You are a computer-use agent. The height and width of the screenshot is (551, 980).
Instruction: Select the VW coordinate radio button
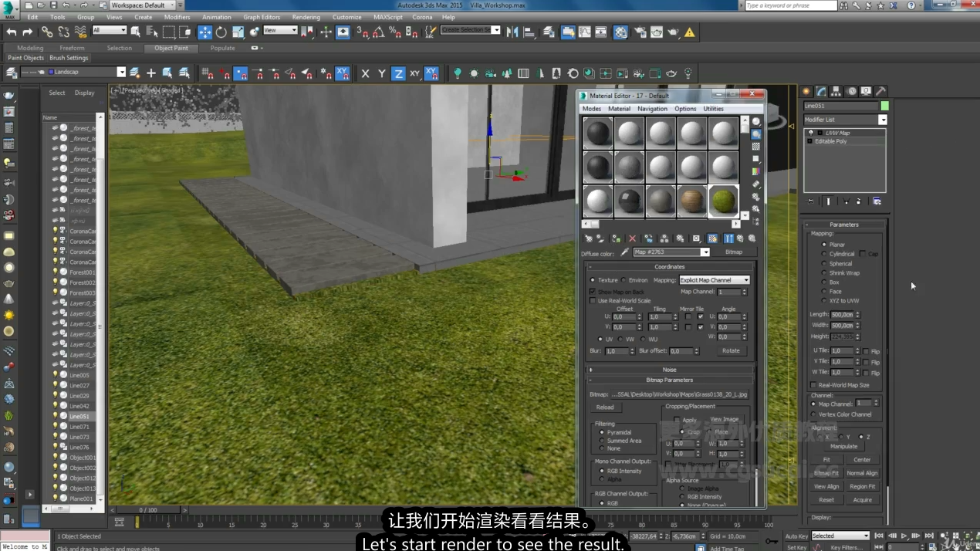point(620,339)
